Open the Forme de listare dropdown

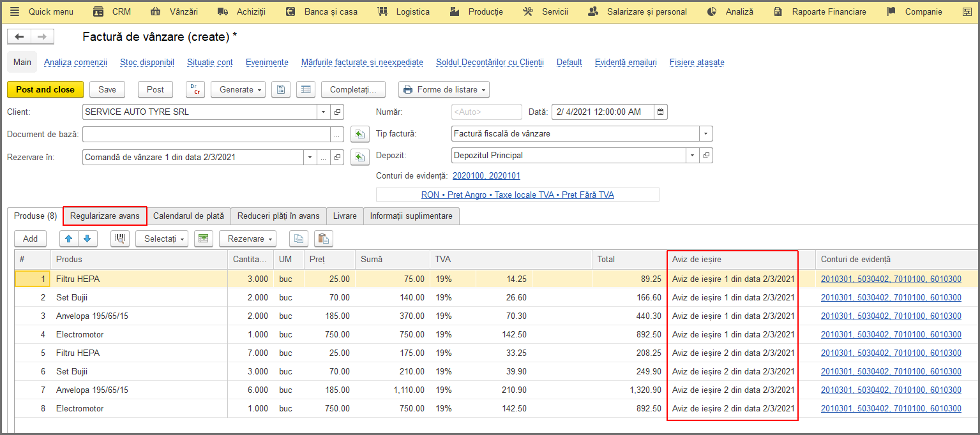point(444,90)
